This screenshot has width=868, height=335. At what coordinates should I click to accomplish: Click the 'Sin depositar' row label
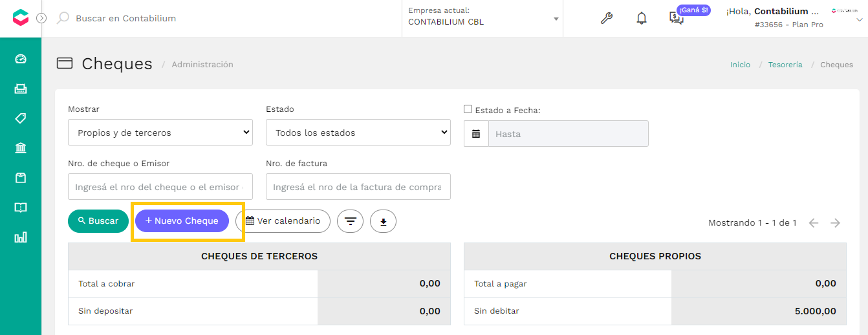tap(105, 311)
